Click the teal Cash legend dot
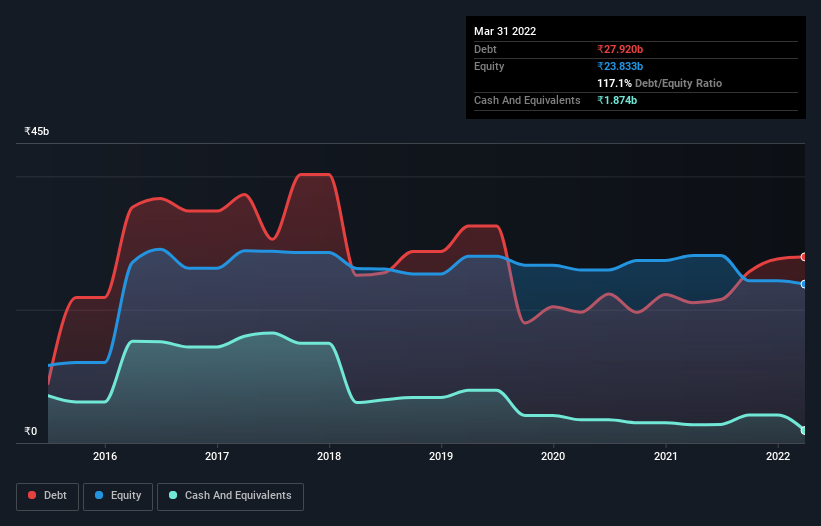Screen dimensions: 821x526 click(x=173, y=495)
